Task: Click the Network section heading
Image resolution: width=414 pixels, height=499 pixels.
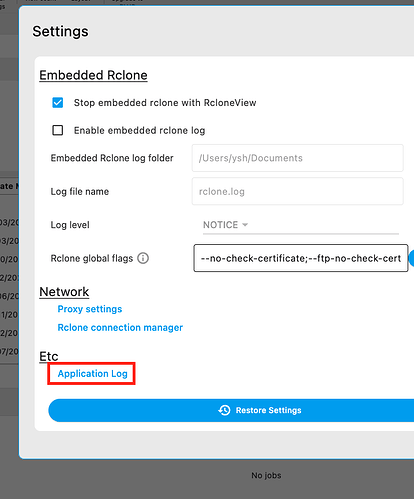Action: pyautogui.click(x=64, y=292)
